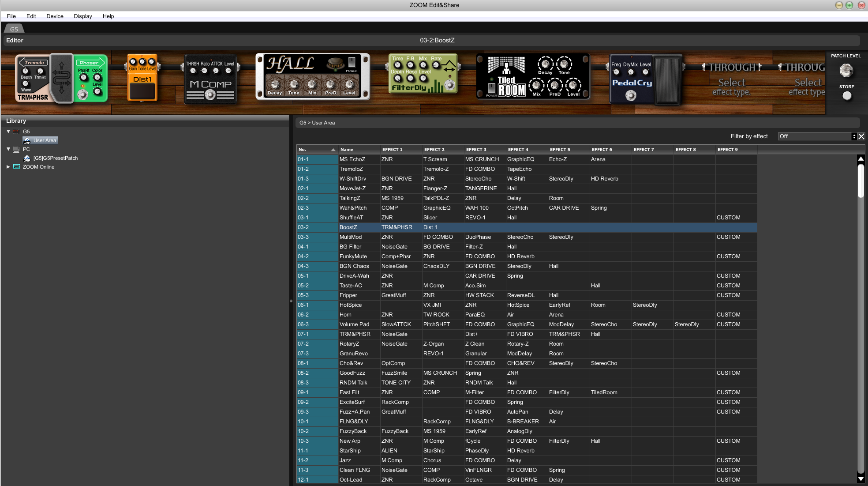This screenshot has height=486, width=868.
Task: Collapse the PC tree node
Action: [8, 149]
